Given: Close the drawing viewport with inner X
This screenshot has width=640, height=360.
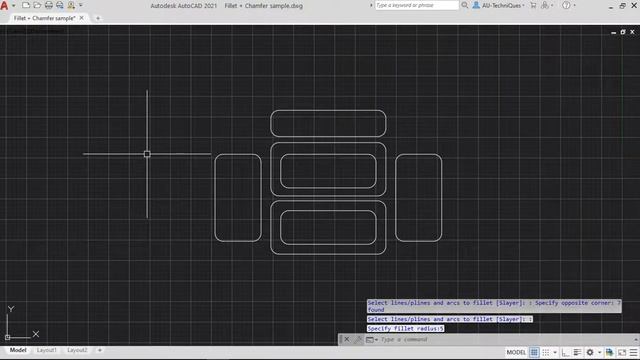Looking at the screenshot, I should click(632, 32).
